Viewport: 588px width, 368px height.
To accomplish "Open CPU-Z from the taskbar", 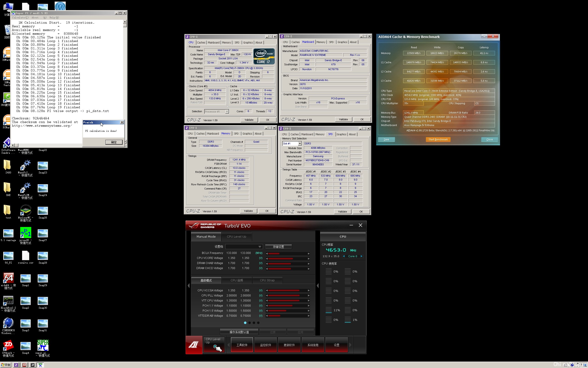I will (x=16, y=365).
